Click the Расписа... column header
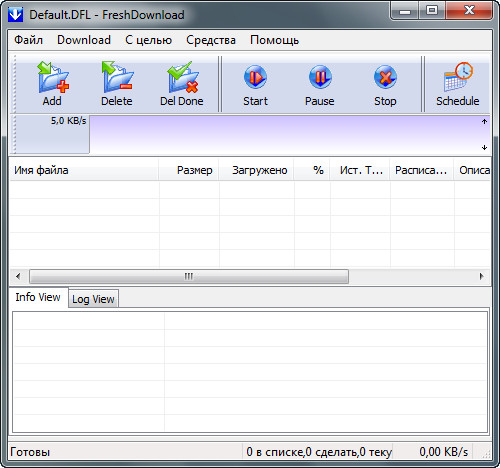The image size is (500, 468). (421, 170)
